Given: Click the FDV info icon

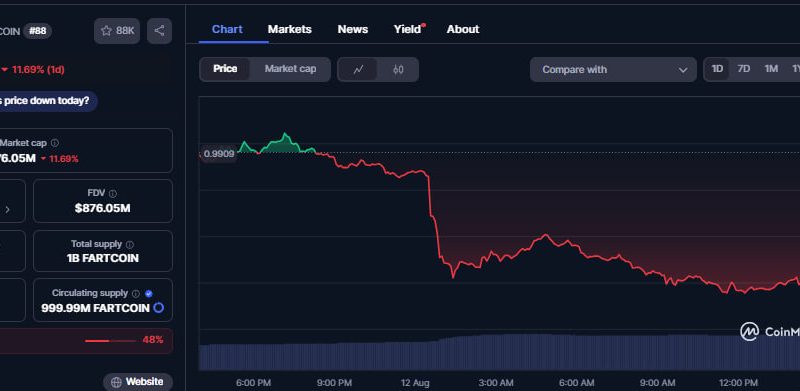Looking at the screenshot, I should pyautogui.click(x=113, y=193).
